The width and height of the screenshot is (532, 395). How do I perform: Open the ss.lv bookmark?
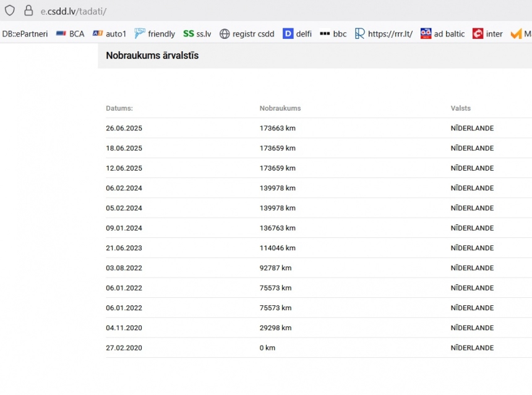[197, 34]
